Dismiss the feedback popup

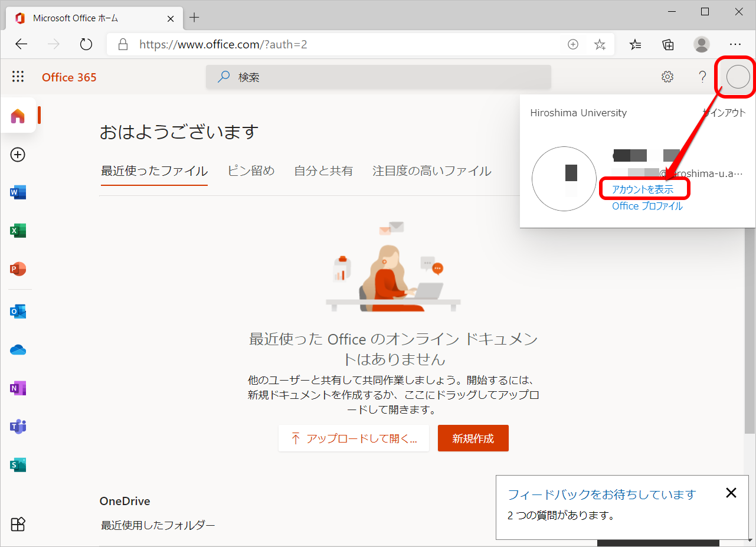tap(731, 493)
